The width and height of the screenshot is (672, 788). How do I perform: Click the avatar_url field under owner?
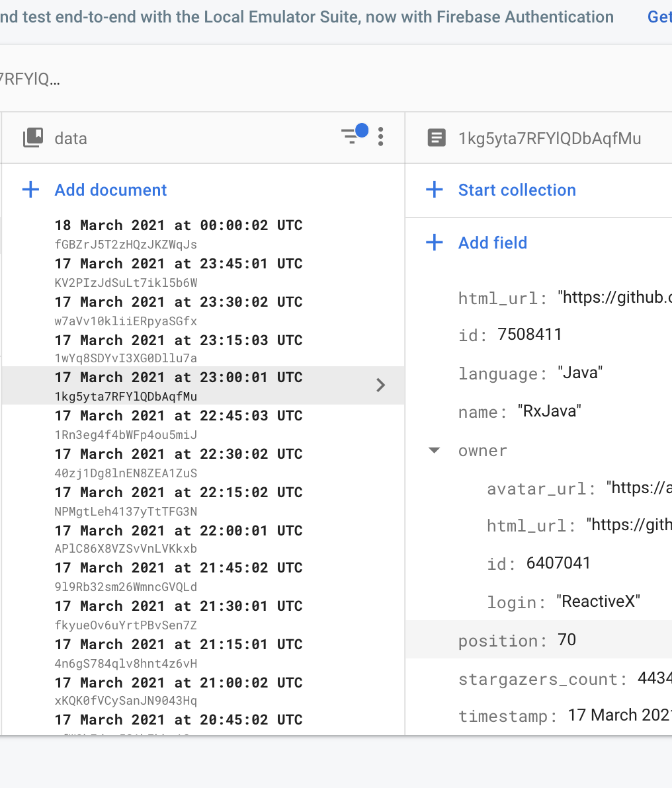pyautogui.click(x=579, y=488)
